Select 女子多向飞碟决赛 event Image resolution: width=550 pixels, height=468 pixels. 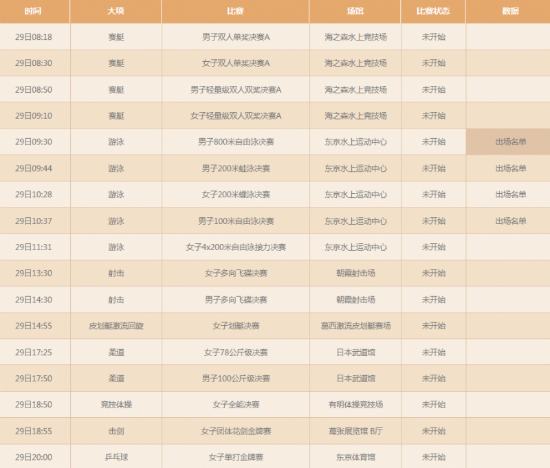236,273
